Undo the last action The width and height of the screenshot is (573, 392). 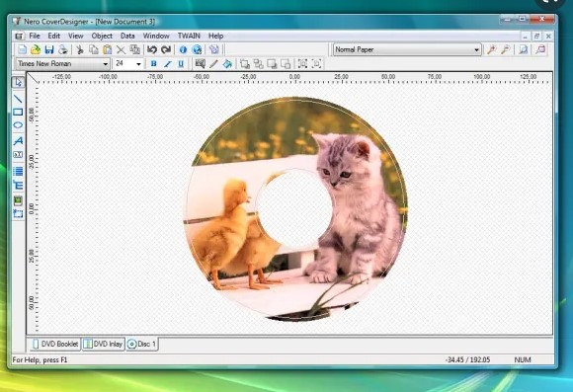coord(152,49)
